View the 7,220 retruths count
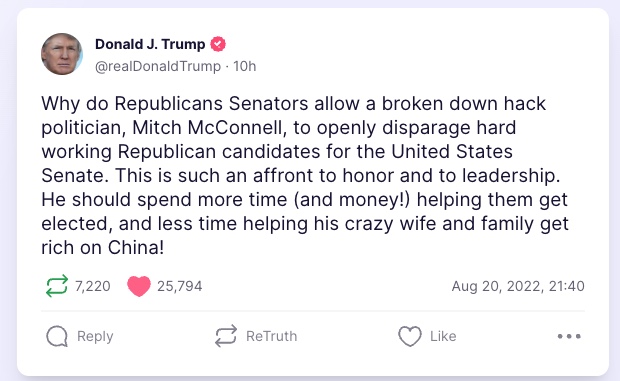620x381 pixels. [x=93, y=286]
